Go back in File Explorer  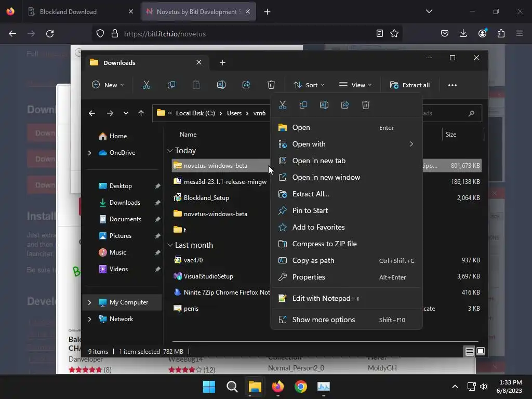click(x=92, y=113)
